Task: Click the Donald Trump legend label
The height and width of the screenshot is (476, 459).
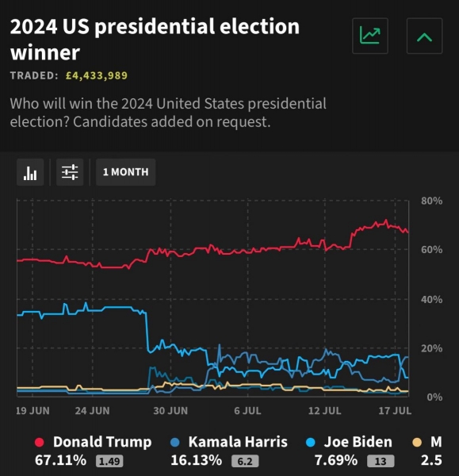Action: click(x=102, y=442)
